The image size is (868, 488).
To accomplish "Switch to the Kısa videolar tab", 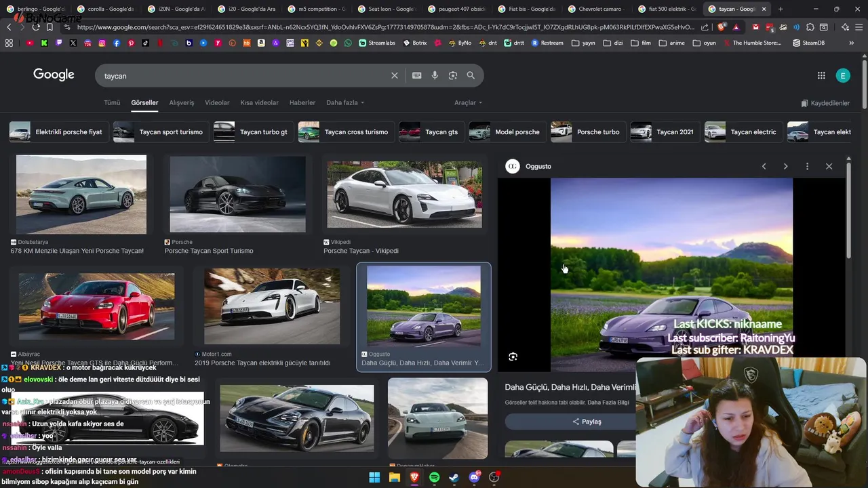I will (x=259, y=103).
